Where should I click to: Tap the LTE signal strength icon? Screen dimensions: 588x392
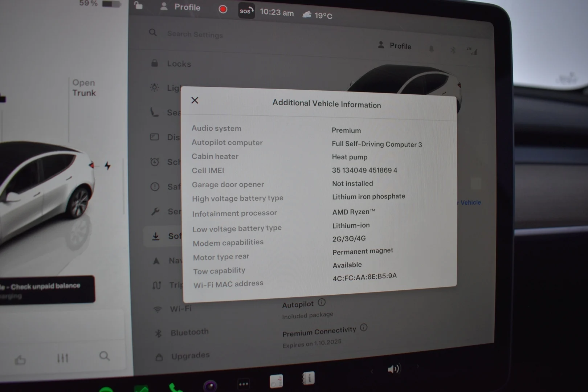(x=472, y=51)
